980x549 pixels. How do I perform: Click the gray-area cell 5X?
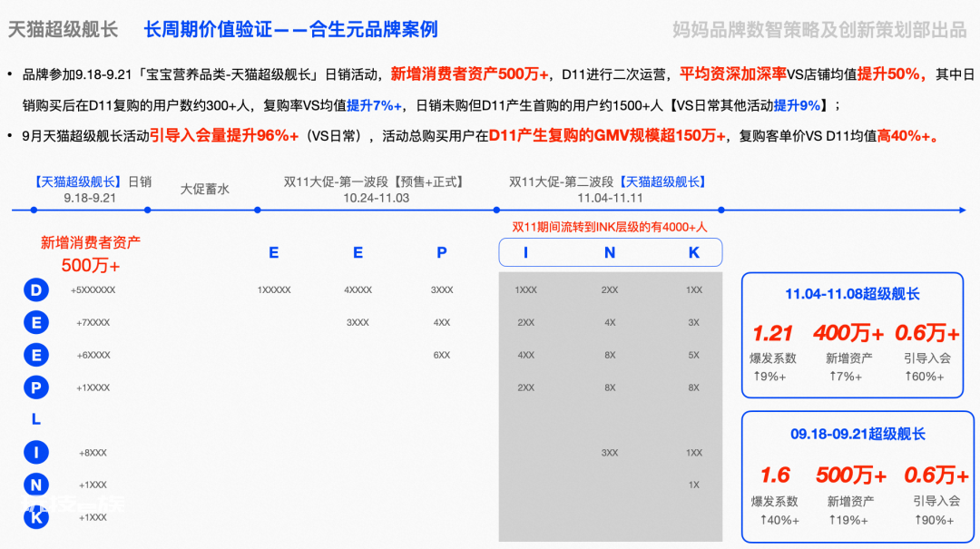(694, 355)
